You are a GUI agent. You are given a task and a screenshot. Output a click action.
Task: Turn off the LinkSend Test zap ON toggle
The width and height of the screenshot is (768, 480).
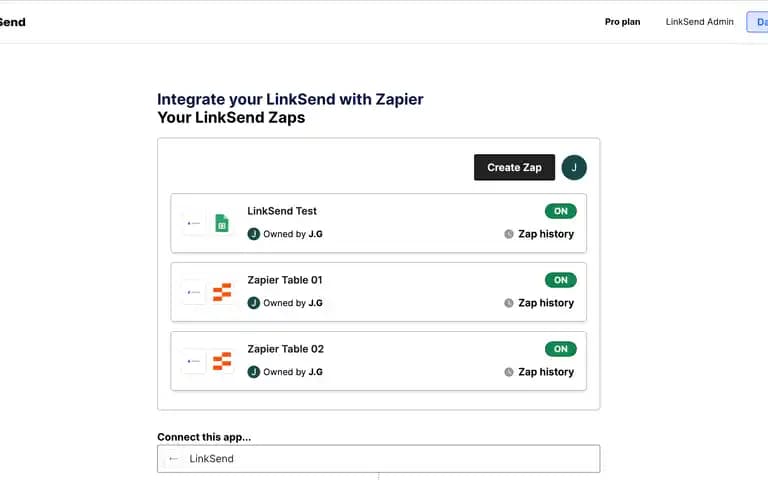(x=561, y=211)
